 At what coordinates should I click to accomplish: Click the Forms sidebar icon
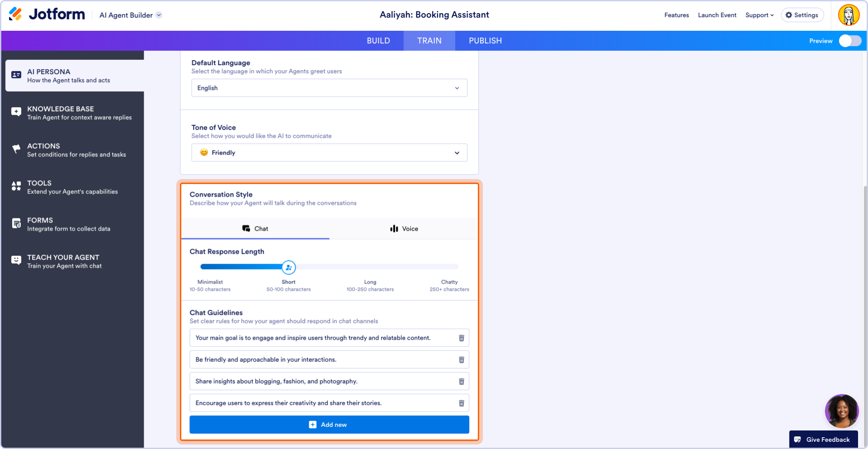point(16,223)
